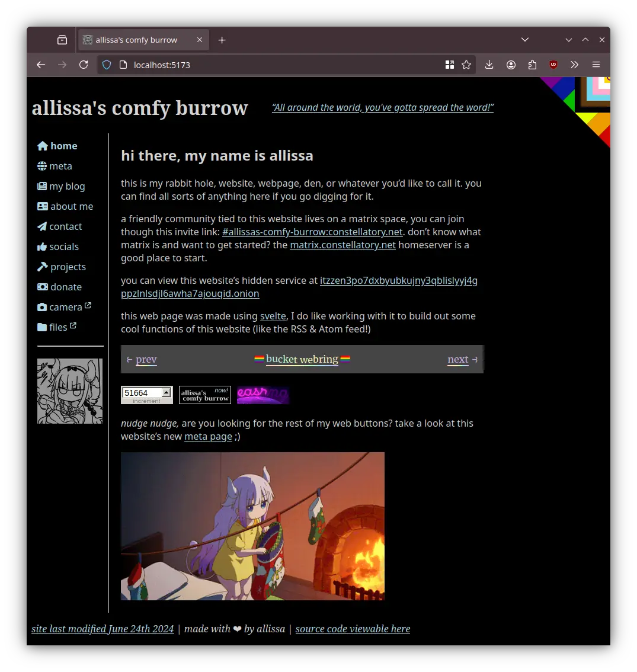Open the tracking protection shield icon
Viewport: 637px width, 672px height.
click(x=107, y=65)
